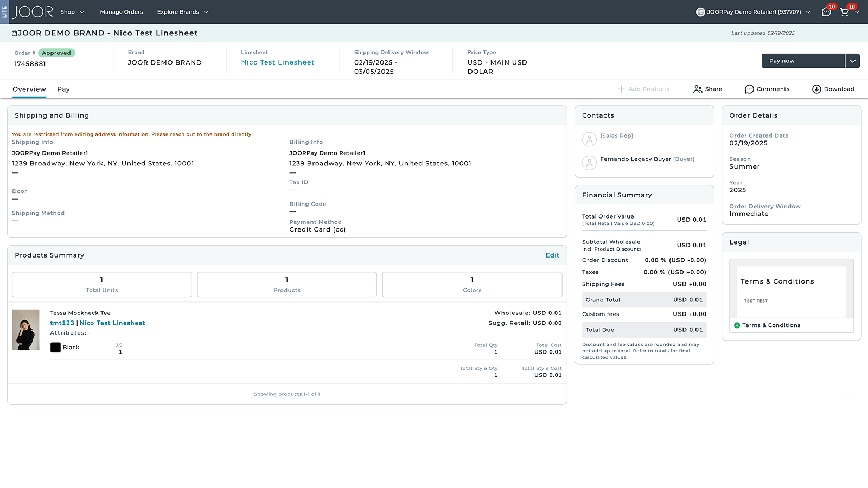Click the order number 17458881
The image size is (868, 488).
pos(30,64)
